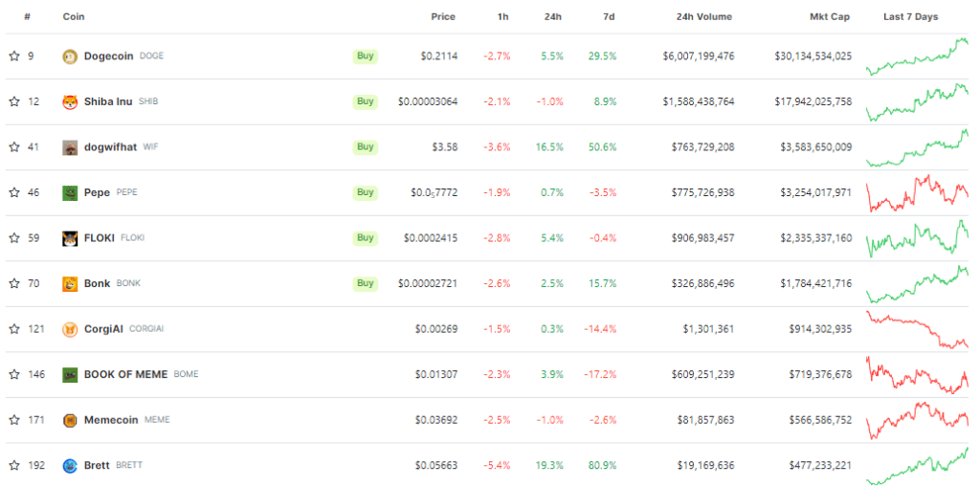Open the FLOKI coin logo

[70, 238]
